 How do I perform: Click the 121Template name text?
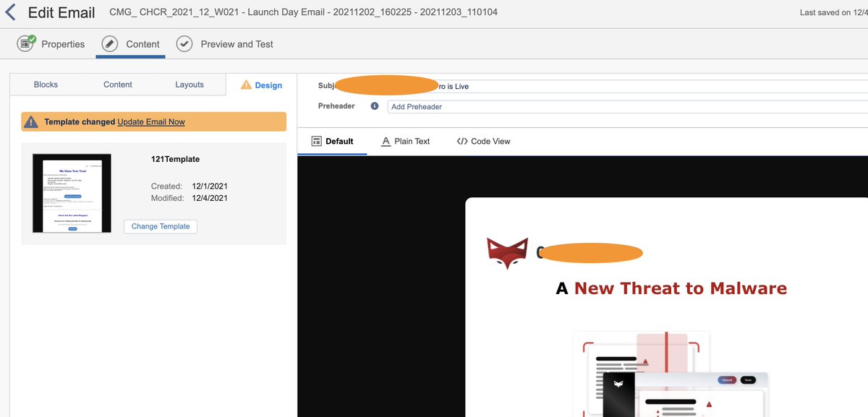(175, 159)
